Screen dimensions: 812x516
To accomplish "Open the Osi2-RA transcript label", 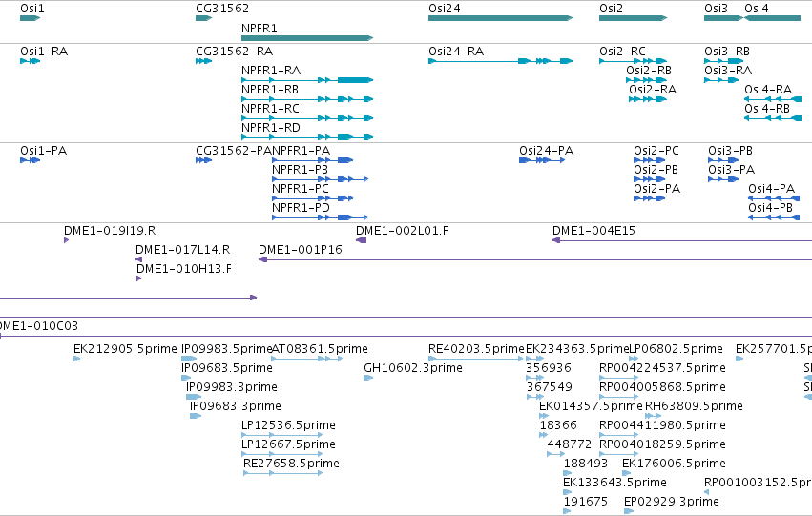I will tap(653, 90).
